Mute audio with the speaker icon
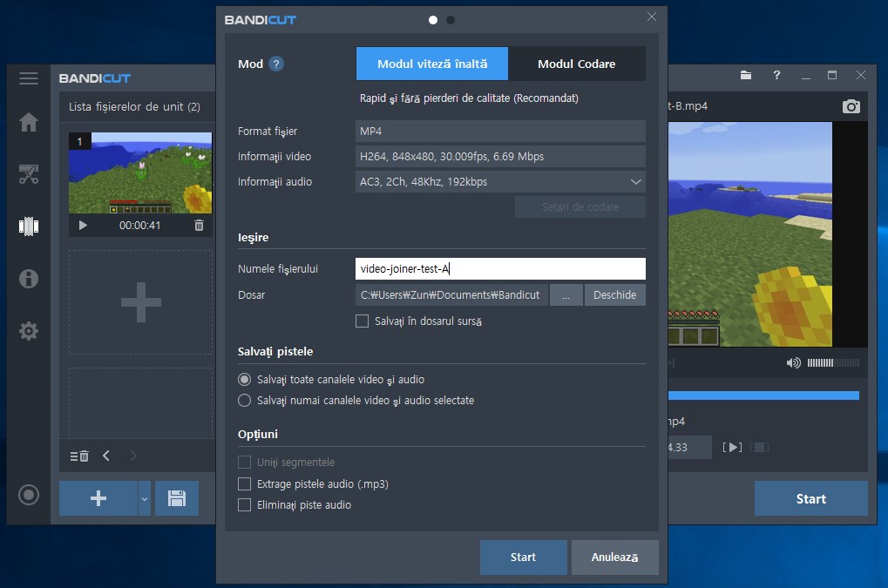The width and height of the screenshot is (888, 588). tap(793, 362)
